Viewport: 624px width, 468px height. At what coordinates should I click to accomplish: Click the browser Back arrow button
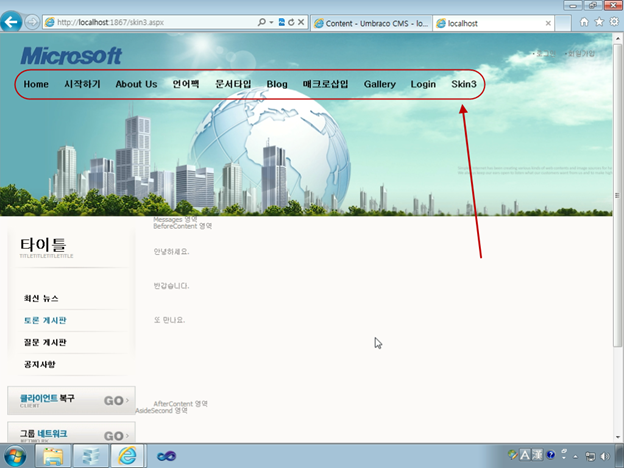[x=11, y=22]
